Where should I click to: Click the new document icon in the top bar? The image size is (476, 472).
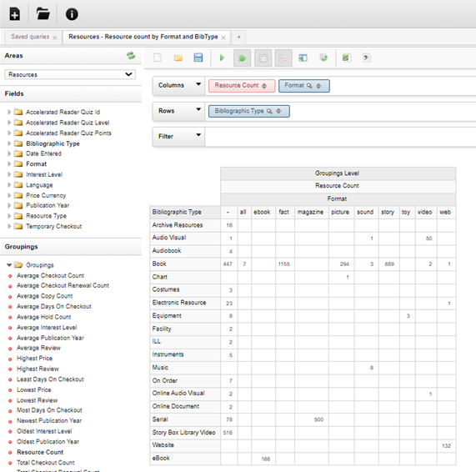point(14,14)
